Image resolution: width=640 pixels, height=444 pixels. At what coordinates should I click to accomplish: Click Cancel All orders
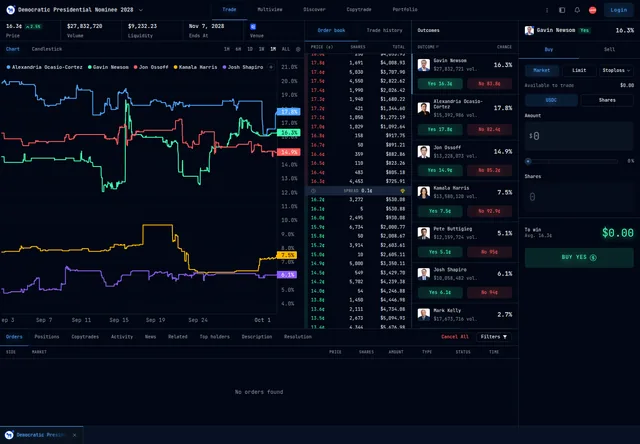click(x=455, y=337)
